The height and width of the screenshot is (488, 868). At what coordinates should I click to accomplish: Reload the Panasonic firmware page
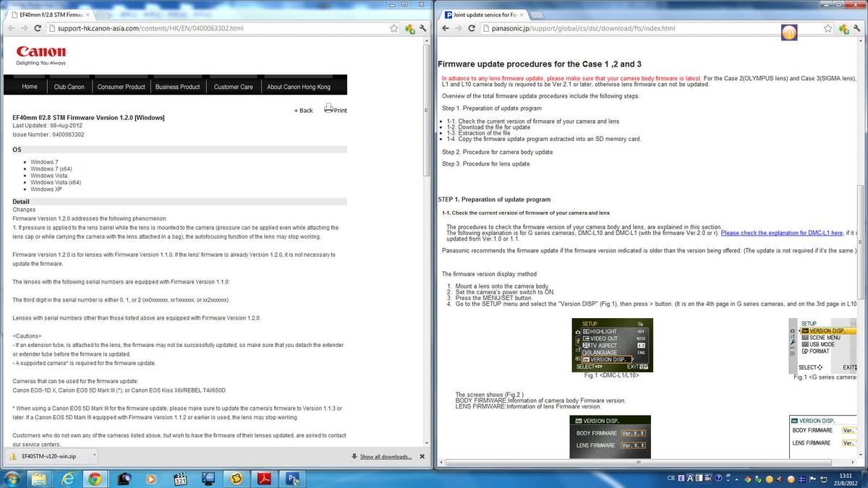tap(472, 28)
